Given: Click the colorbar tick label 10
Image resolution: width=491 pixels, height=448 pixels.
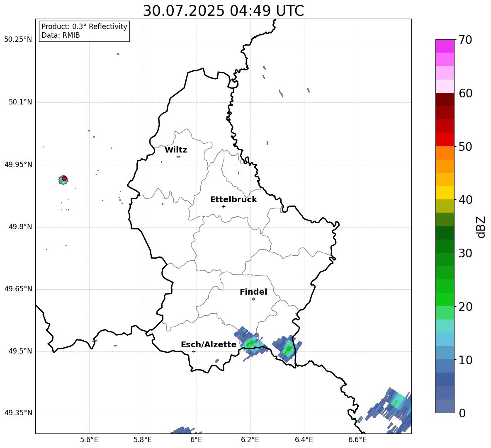Looking at the screenshot, I should [465, 360].
